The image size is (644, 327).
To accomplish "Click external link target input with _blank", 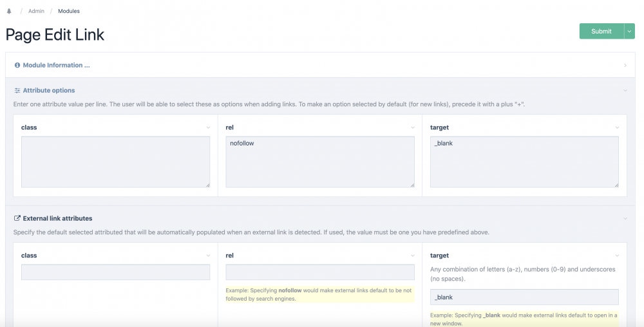I will coord(524,297).
